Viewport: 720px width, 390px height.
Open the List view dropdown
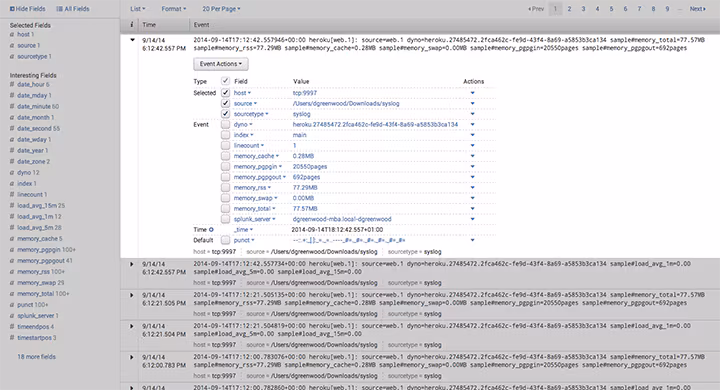(138, 9)
